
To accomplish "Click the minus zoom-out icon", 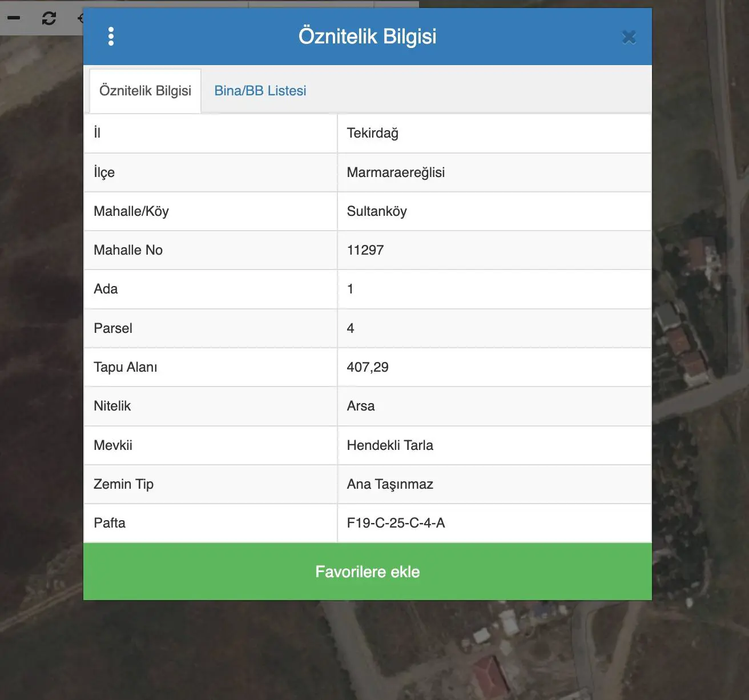I will click(x=14, y=18).
